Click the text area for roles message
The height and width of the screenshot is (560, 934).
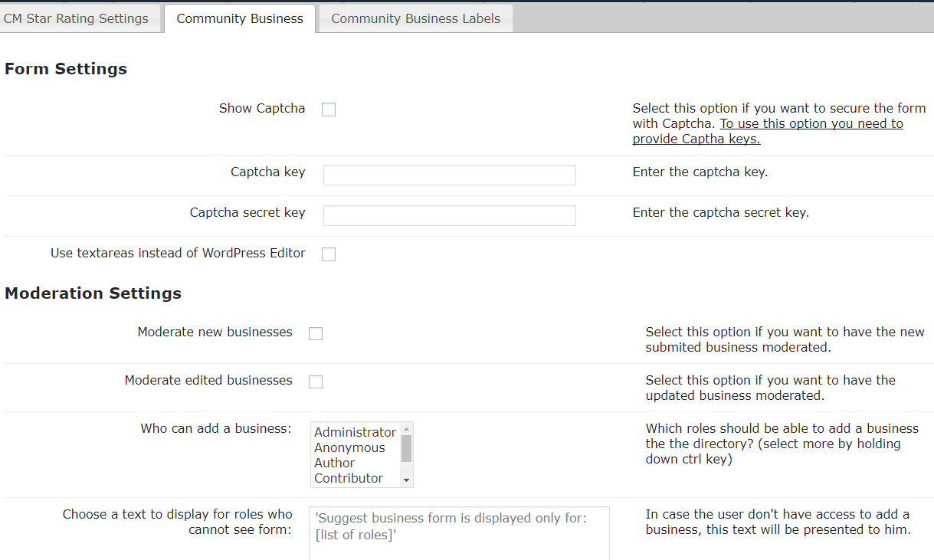click(x=459, y=532)
